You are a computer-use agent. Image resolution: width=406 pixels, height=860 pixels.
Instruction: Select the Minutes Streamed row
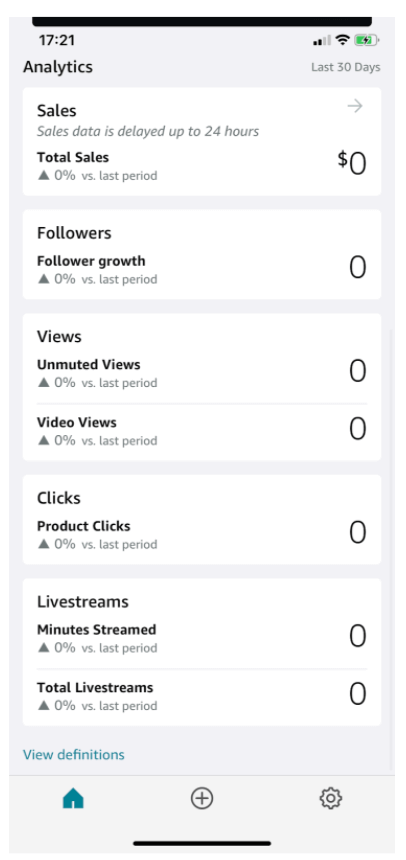(202, 638)
